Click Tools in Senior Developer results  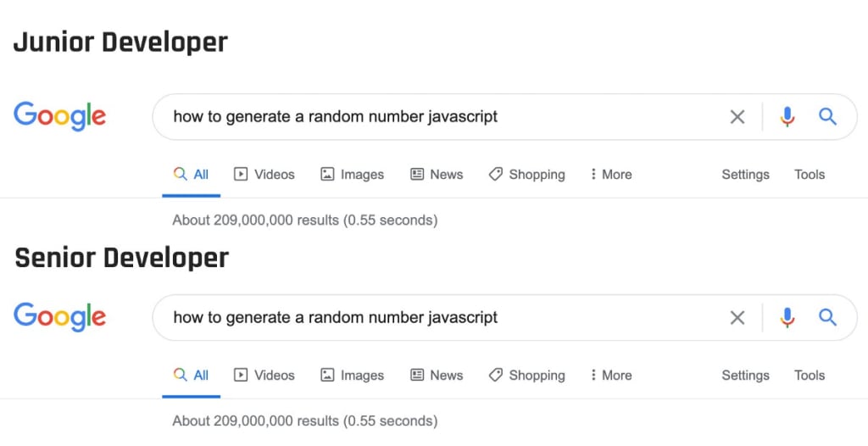810,376
